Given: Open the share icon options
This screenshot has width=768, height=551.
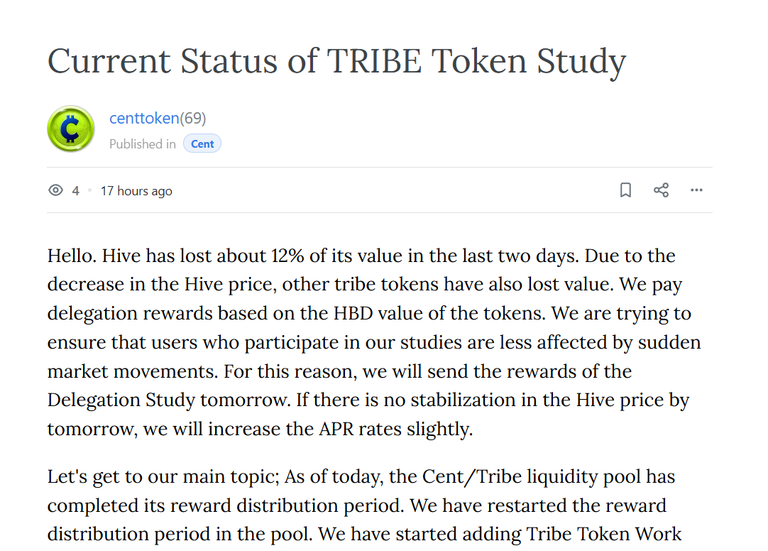Looking at the screenshot, I should [x=661, y=190].
